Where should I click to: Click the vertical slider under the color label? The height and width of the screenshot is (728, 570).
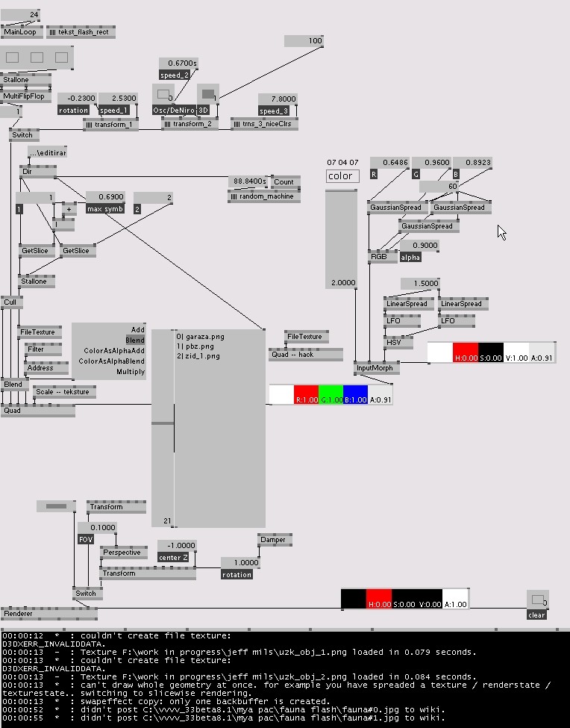click(341, 235)
